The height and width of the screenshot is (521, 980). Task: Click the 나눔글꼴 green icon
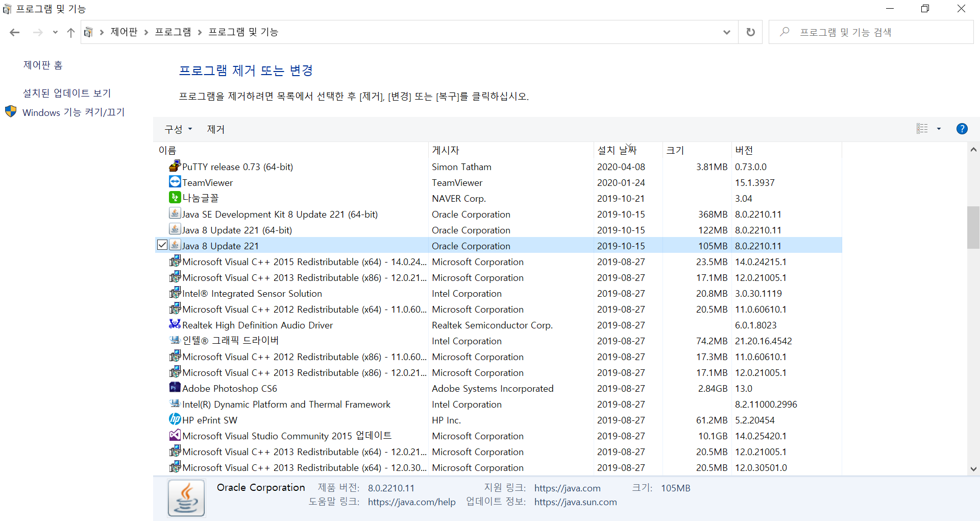(x=175, y=198)
